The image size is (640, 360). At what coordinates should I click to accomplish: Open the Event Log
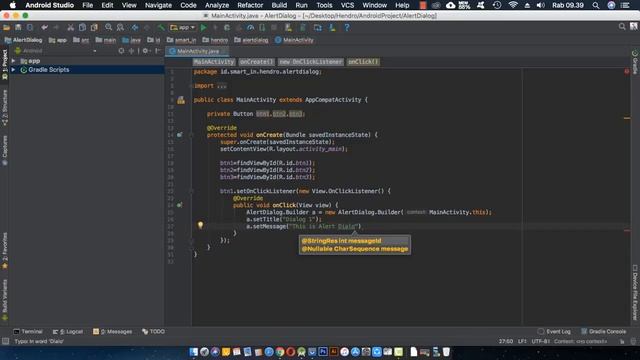click(x=554, y=331)
